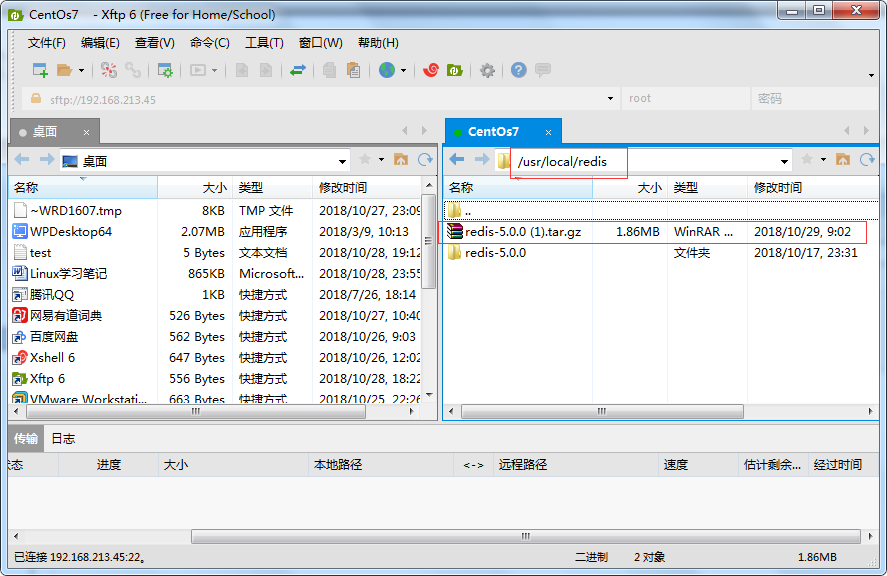Expand the local 桌面 path dropdown

(x=342, y=161)
